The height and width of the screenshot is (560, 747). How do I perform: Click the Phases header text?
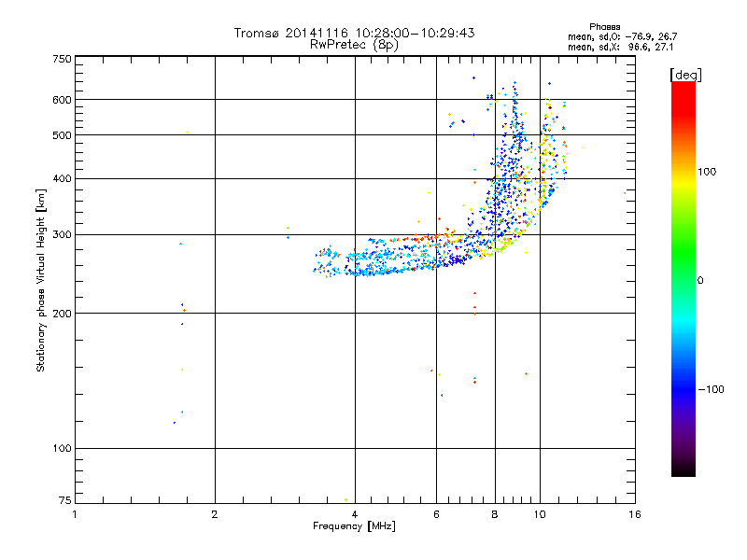click(x=604, y=27)
